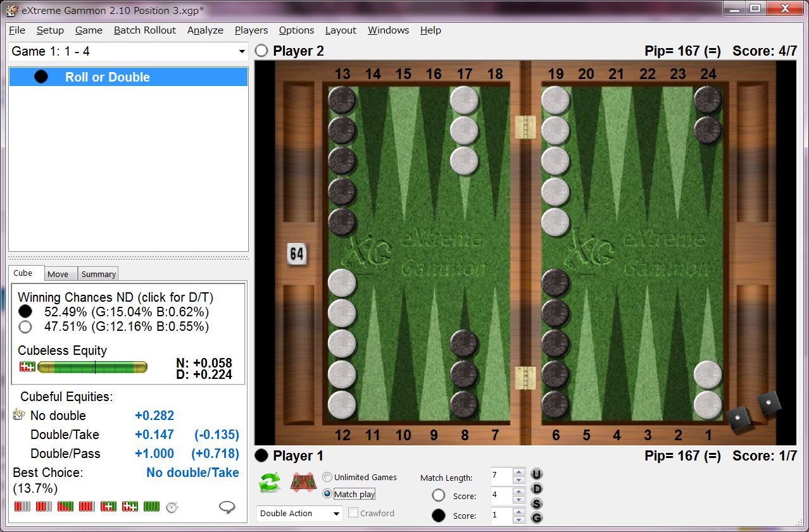Screen dimensions: 809x532
Task: Open the Setup menu
Action: 50,30
